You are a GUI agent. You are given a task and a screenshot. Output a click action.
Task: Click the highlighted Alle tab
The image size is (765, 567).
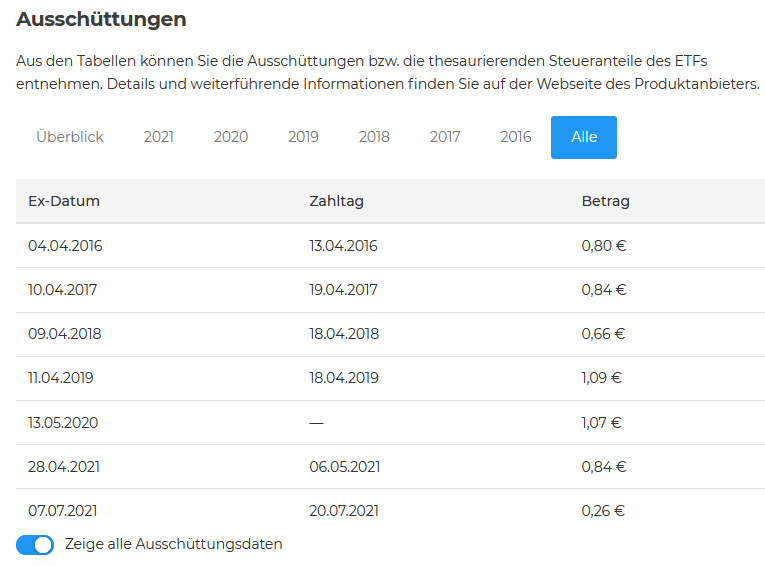click(x=584, y=137)
